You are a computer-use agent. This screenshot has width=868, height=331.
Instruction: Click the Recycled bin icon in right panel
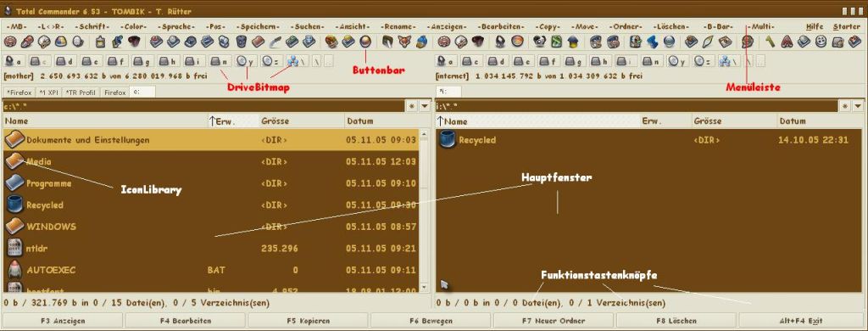click(x=448, y=140)
